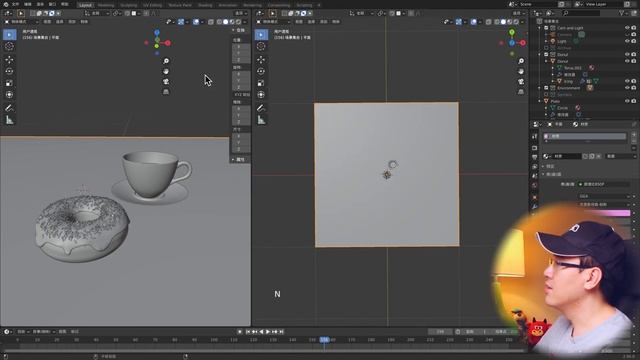
Task: Switch perspective/orthographic in left viewport
Action: [x=166, y=92]
